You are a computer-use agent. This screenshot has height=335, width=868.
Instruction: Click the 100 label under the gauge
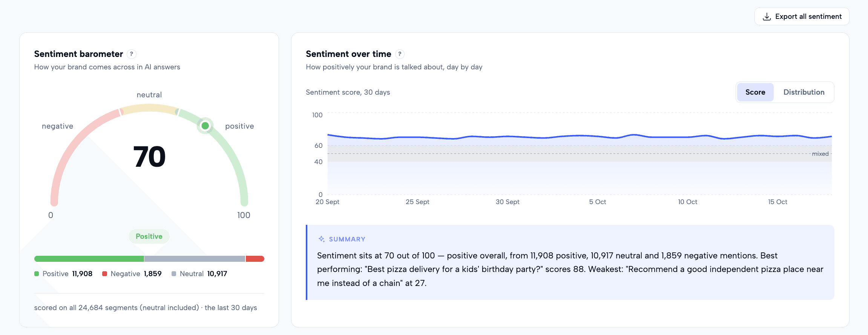244,215
